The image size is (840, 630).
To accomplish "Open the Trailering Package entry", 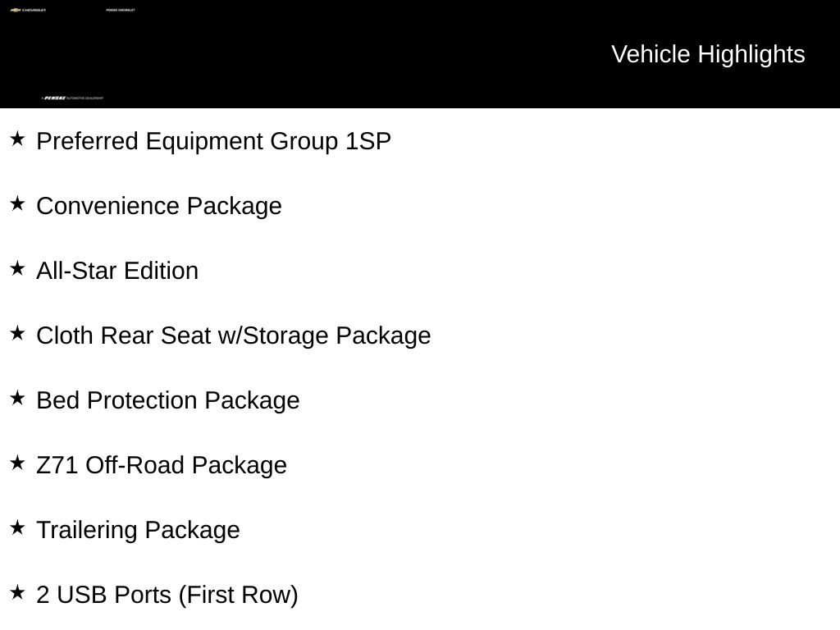I will tap(138, 531).
